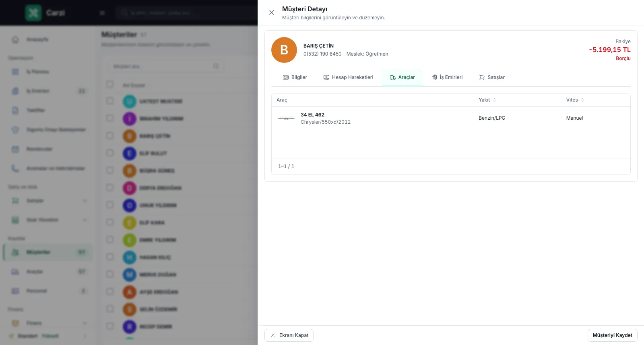Click the customer search field in background list
644x345 pixels.
[165, 66]
